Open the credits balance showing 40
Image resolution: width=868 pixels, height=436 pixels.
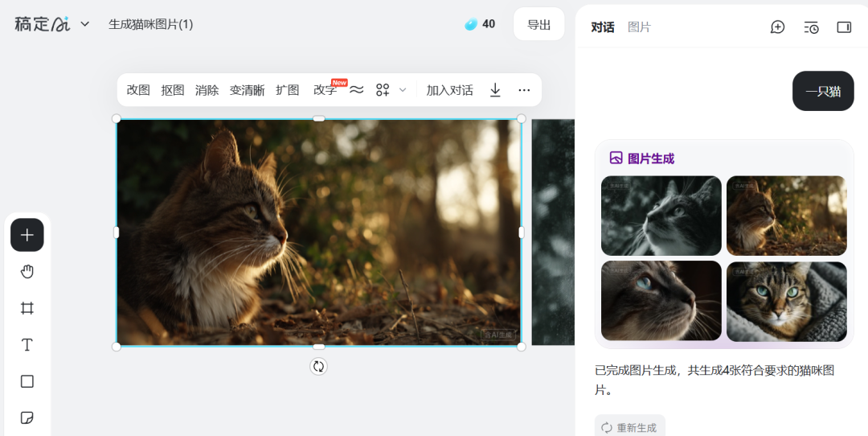[479, 24]
